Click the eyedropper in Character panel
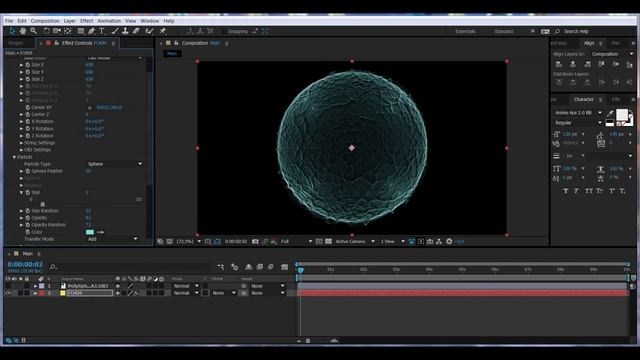Image resolution: width=640 pixels, height=360 pixels. (610, 113)
